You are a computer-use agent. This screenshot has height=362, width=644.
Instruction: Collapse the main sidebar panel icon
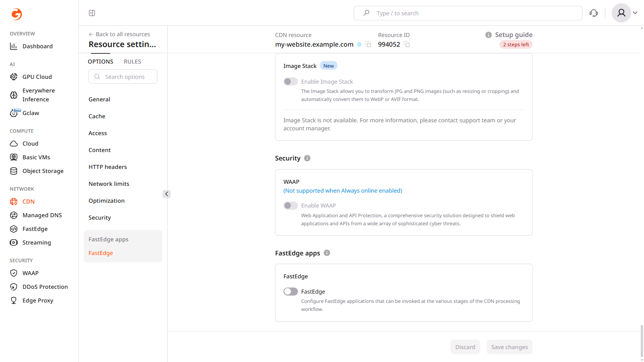pyautogui.click(x=92, y=13)
